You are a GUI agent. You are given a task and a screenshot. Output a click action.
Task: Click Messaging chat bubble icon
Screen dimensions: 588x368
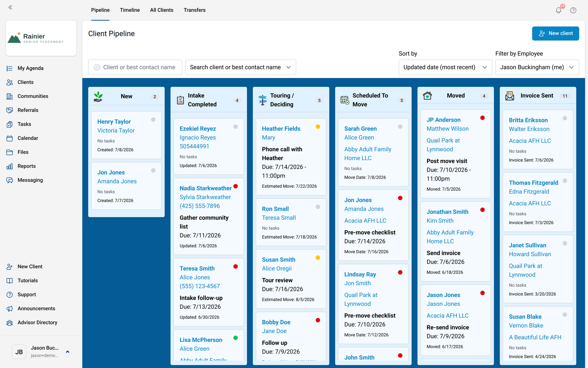pos(9,180)
